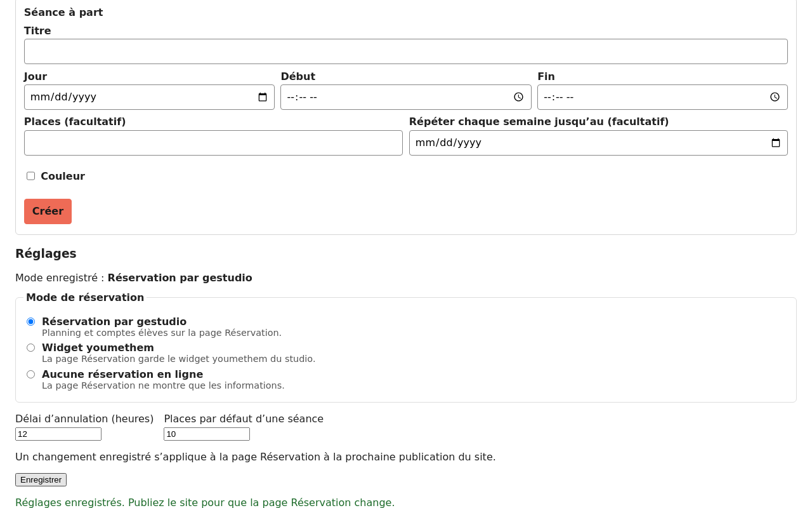Image resolution: width=812 pixels, height=508 pixels.
Task: Open the Début time picker clock icon
Action: 518,97
